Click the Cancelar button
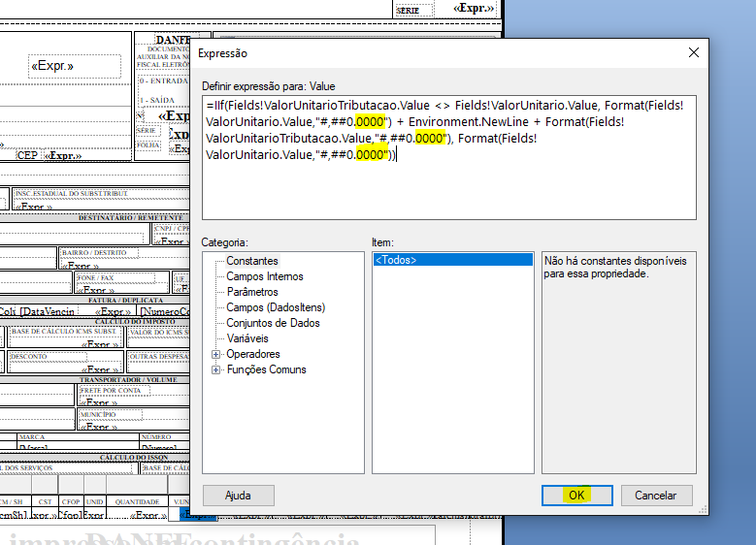The width and height of the screenshot is (756, 545). click(655, 495)
